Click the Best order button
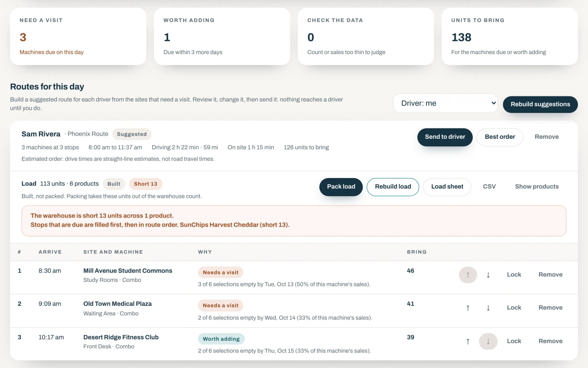The height and width of the screenshot is (368, 588). click(x=500, y=137)
